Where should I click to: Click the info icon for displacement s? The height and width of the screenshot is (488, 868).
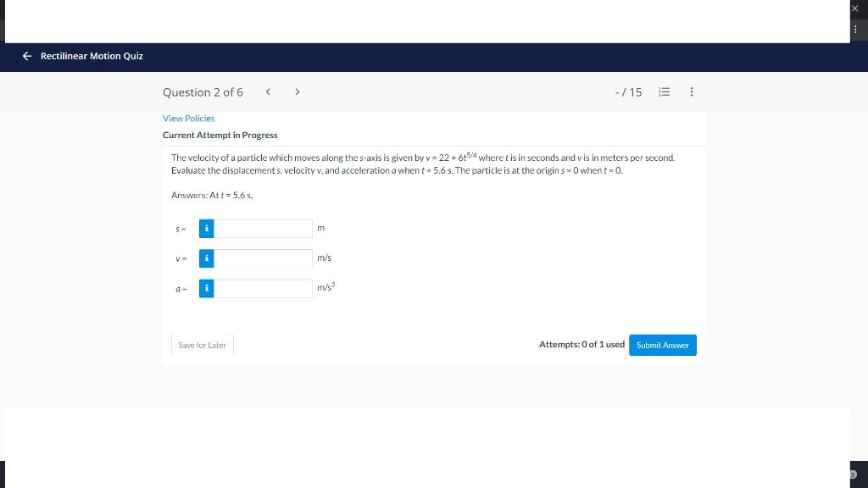(x=207, y=229)
